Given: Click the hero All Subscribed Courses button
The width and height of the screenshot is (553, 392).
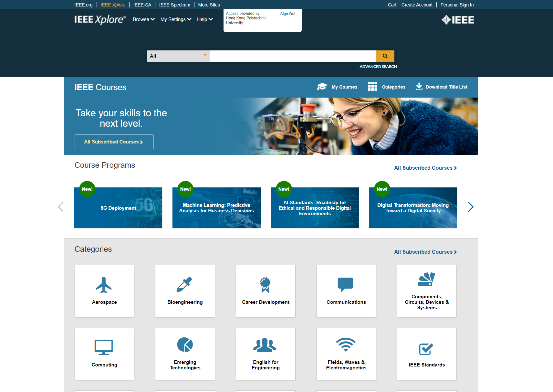Looking at the screenshot, I should 114,142.
